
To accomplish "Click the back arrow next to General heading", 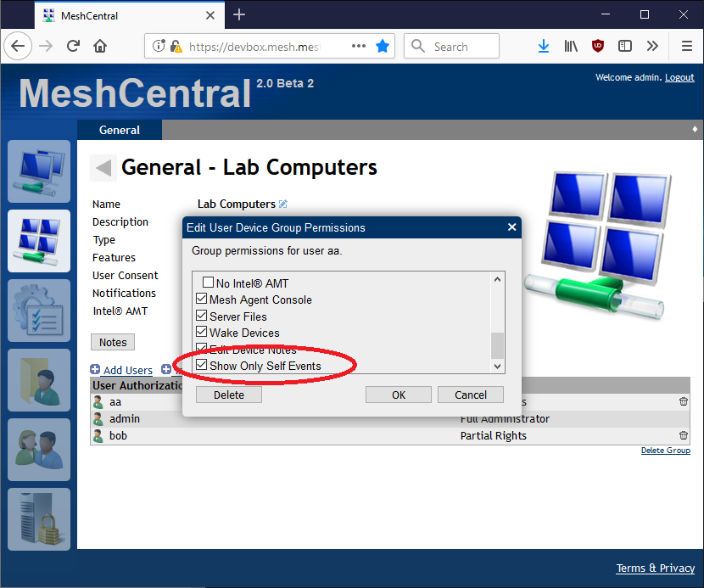I will click(x=102, y=167).
